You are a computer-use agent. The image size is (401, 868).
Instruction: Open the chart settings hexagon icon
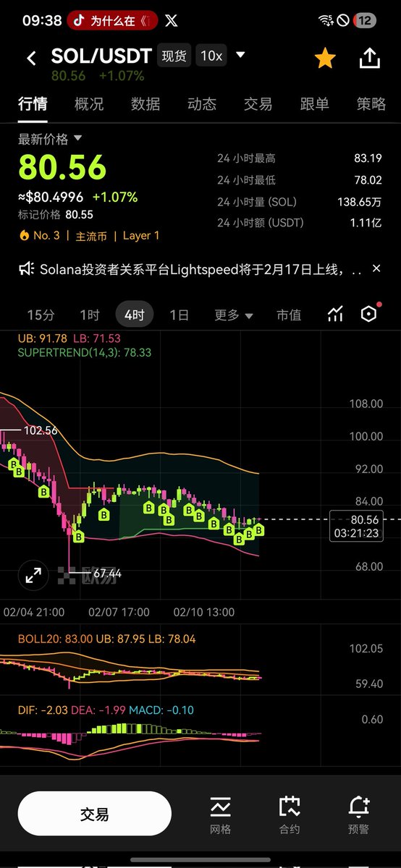pyautogui.click(x=369, y=314)
